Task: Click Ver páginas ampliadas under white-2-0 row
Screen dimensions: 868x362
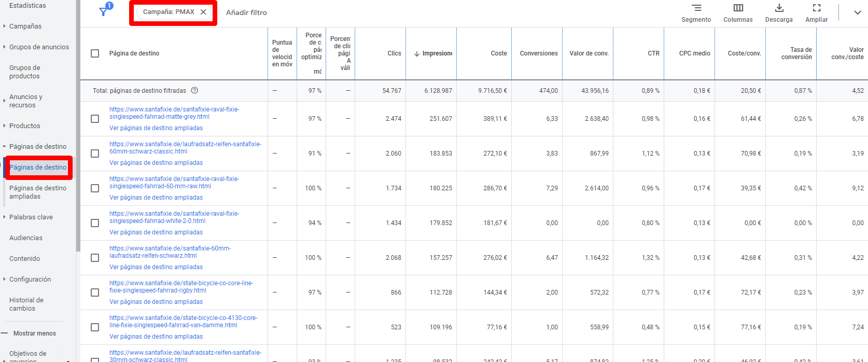Action: pyautogui.click(x=156, y=232)
